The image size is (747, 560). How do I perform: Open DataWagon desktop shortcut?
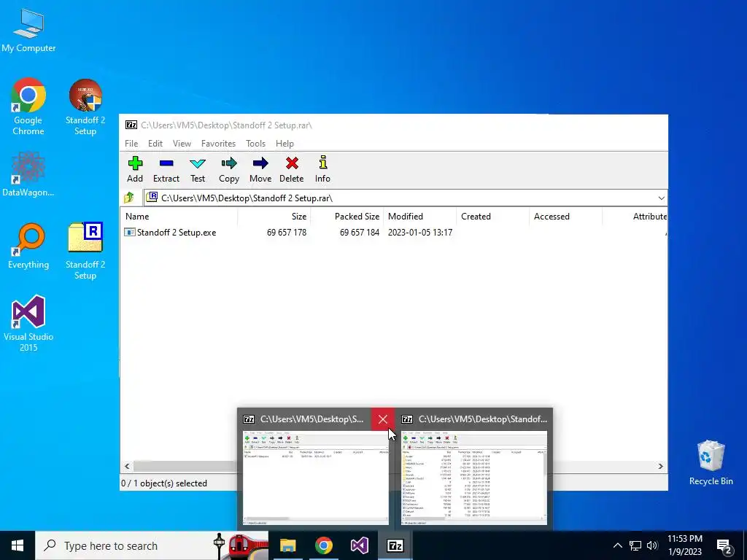[28, 174]
